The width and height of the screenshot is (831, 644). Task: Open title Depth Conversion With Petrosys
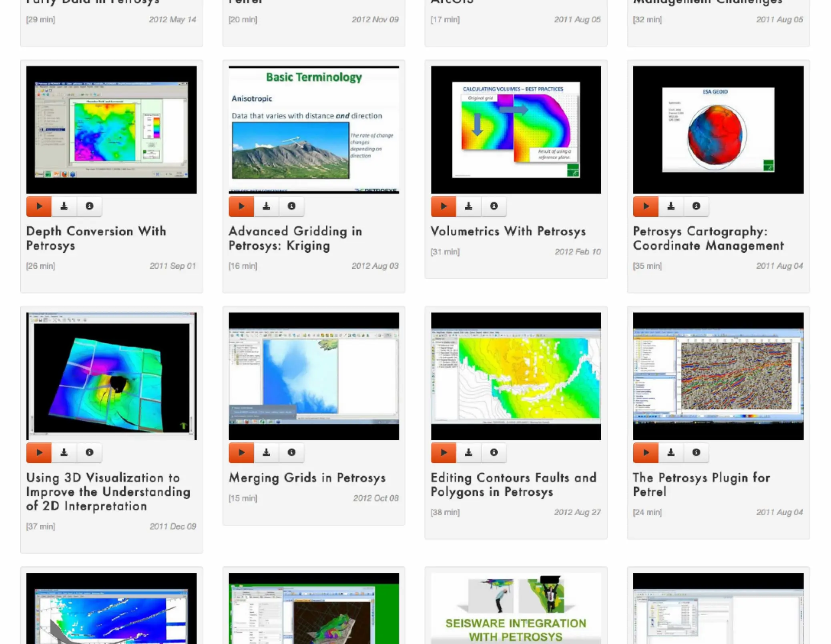click(96, 238)
